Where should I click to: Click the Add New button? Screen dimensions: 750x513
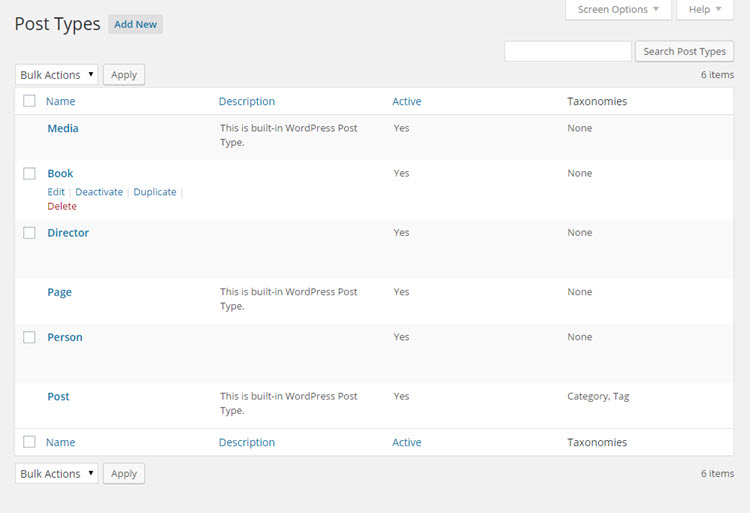pyautogui.click(x=135, y=24)
